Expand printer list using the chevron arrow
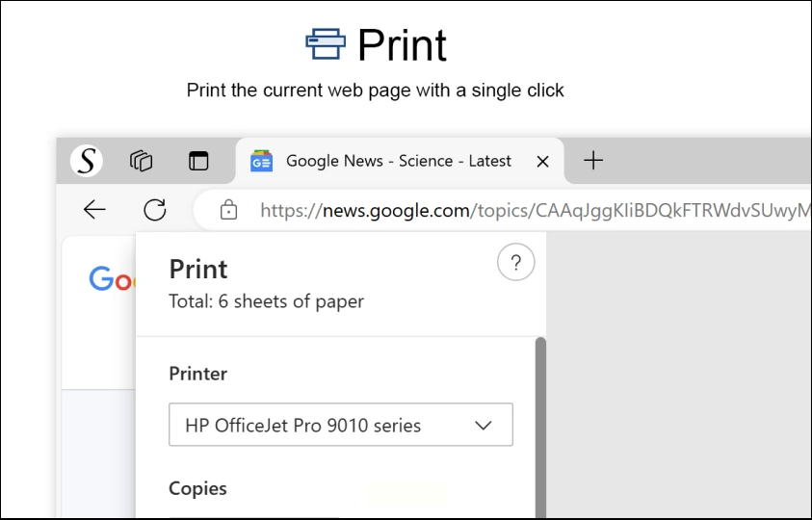 coord(484,425)
